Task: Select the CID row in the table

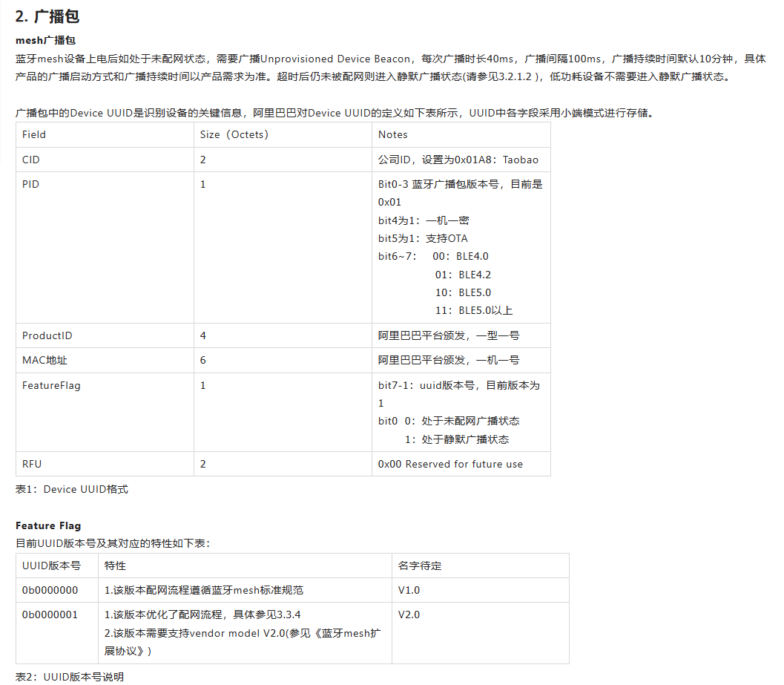Action: tap(31, 159)
